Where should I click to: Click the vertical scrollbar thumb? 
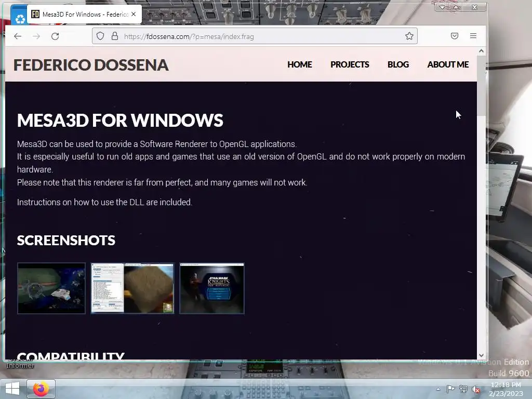(481, 86)
